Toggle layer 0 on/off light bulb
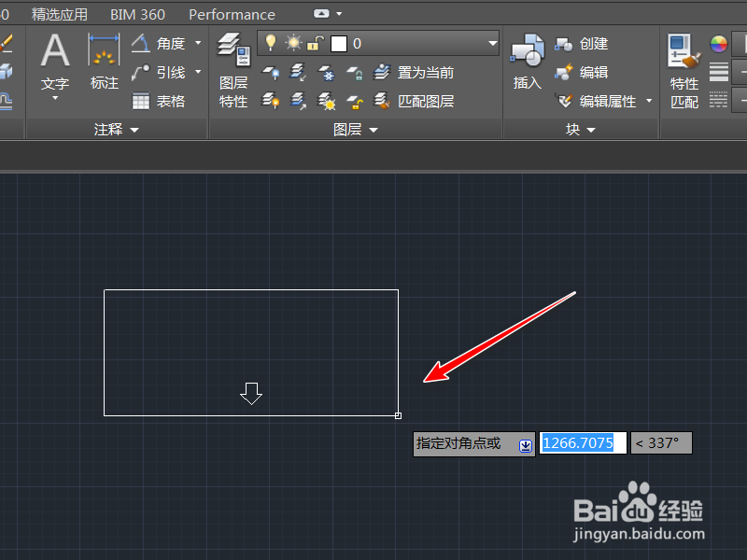Viewport: 747px width, 560px height. (x=271, y=43)
